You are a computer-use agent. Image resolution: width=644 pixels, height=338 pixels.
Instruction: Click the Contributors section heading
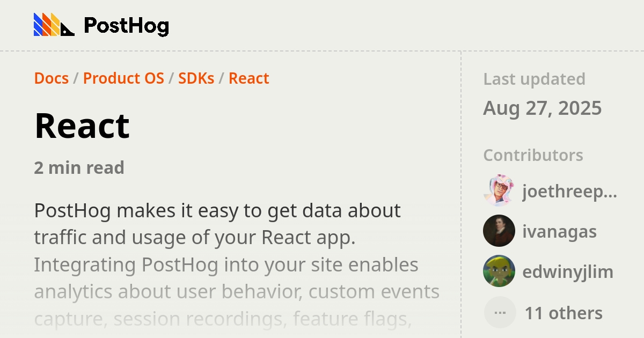point(533,155)
